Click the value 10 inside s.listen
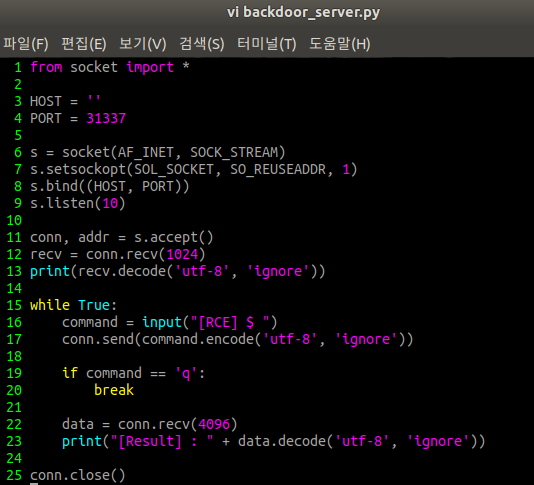This screenshot has height=485, width=534. [x=110, y=203]
